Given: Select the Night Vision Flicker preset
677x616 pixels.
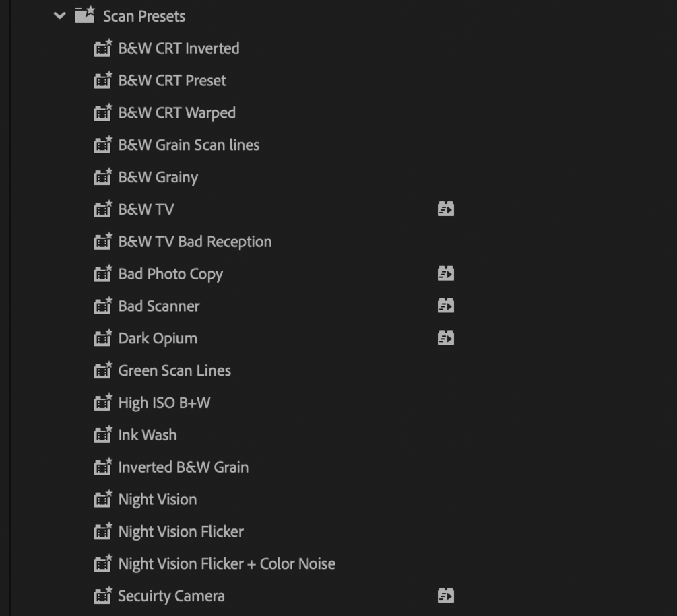Looking at the screenshot, I should coord(181,532).
